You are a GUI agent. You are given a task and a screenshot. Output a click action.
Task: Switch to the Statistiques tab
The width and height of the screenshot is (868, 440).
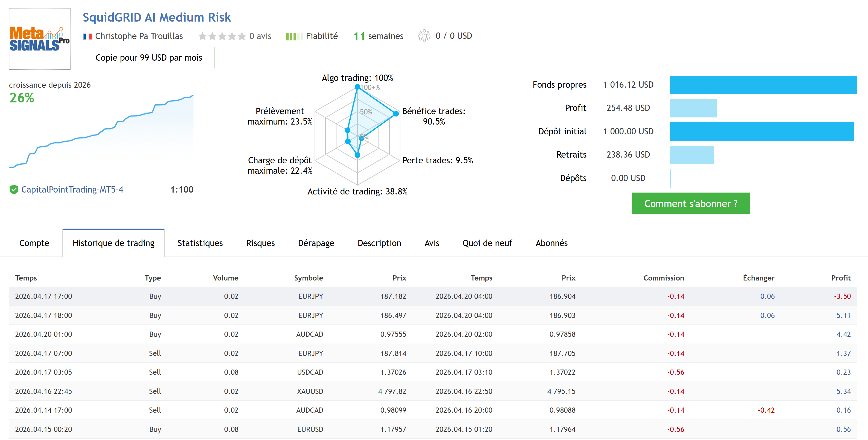[x=200, y=243]
